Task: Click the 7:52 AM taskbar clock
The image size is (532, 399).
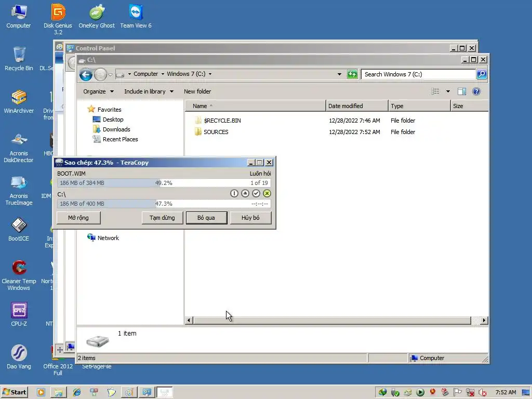Action: tap(506, 392)
